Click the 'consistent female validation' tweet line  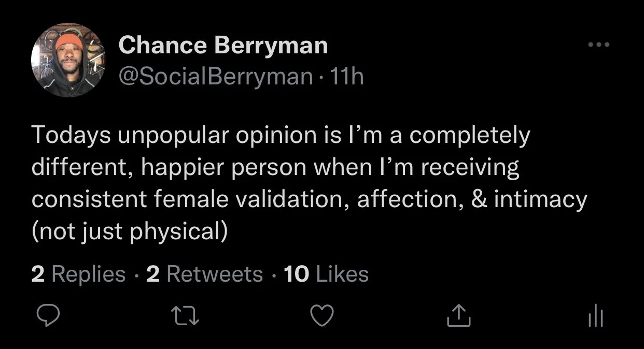309,199
